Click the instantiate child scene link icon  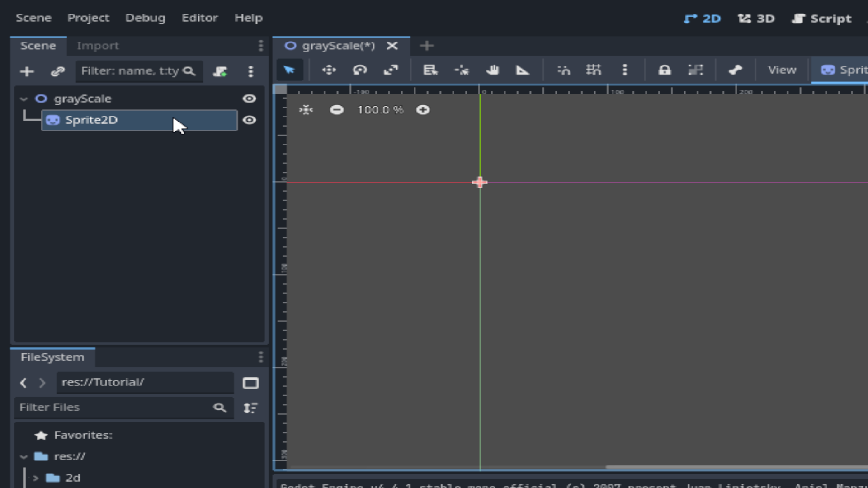57,71
